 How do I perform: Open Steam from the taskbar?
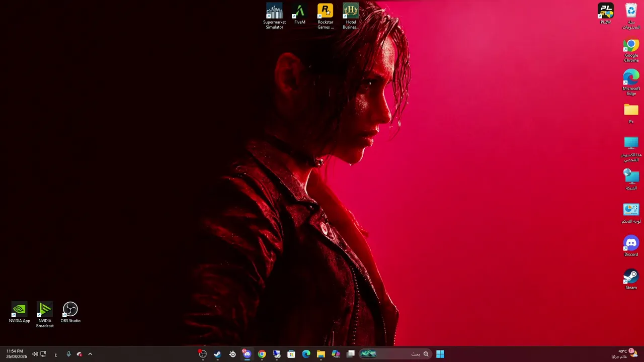click(217, 354)
